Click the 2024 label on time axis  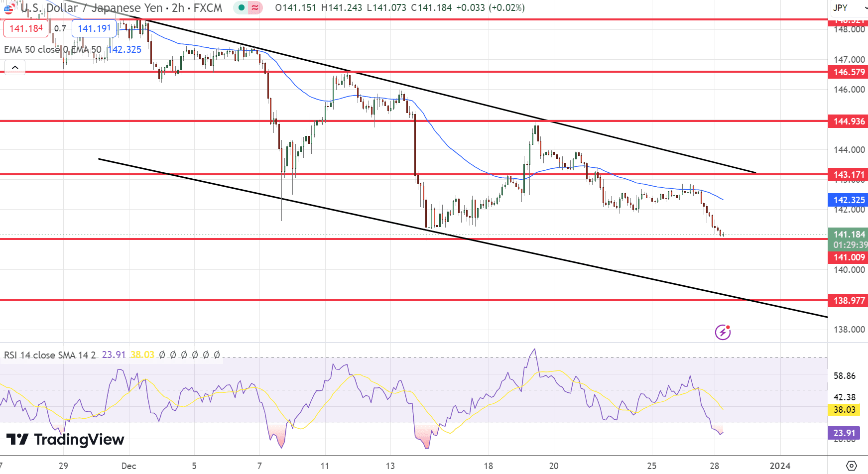(x=780, y=466)
